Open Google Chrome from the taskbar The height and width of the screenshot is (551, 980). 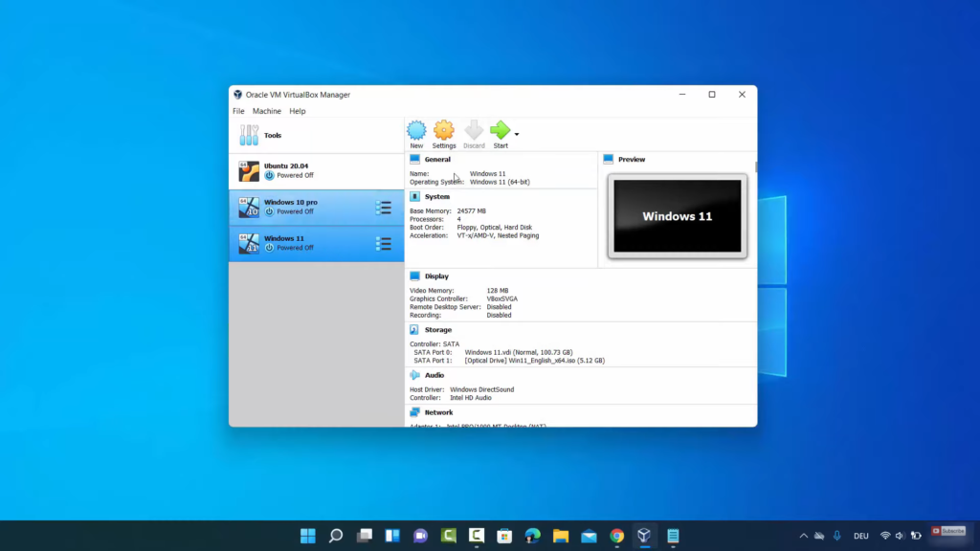[x=617, y=536]
